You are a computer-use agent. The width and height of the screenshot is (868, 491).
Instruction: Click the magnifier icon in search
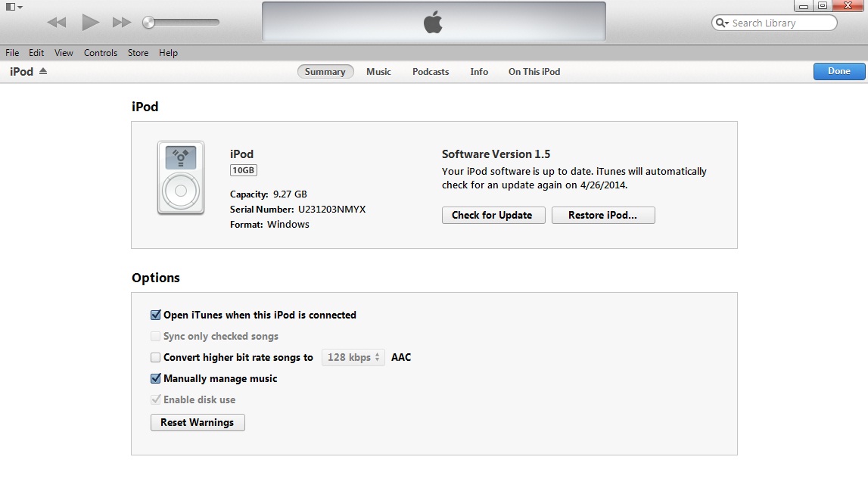coord(722,23)
